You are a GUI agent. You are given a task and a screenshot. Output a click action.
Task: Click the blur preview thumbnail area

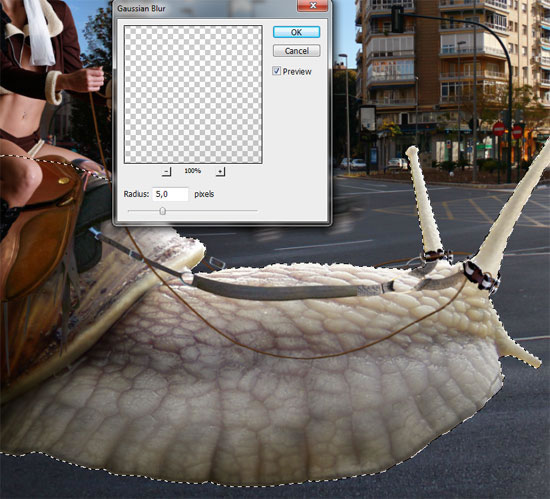pyautogui.click(x=193, y=94)
